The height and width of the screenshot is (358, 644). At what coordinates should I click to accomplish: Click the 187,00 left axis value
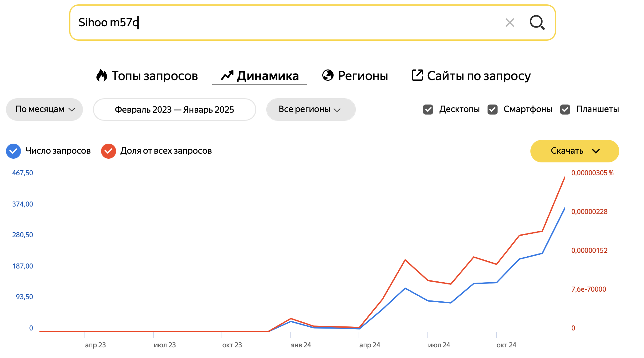pos(23,266)
